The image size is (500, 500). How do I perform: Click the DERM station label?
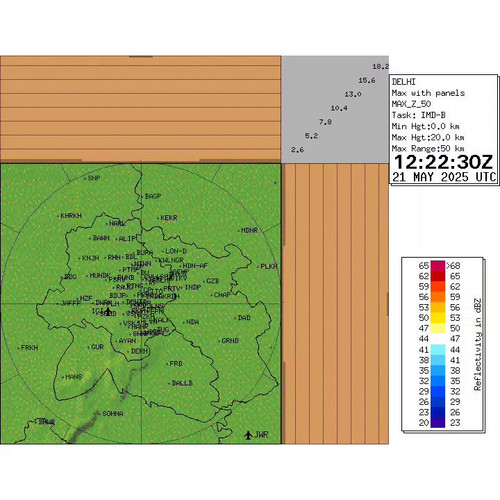(139, 351)
